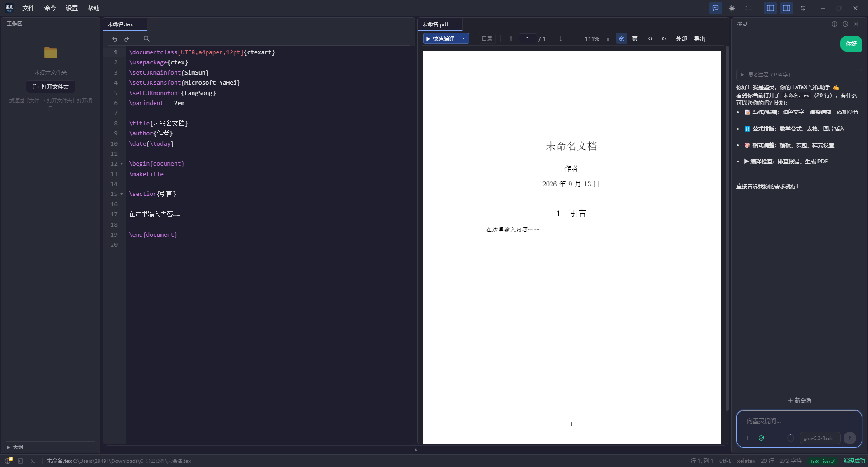Go to next PDF page with down arrow

pyautogui.click(x=561, y=39)
